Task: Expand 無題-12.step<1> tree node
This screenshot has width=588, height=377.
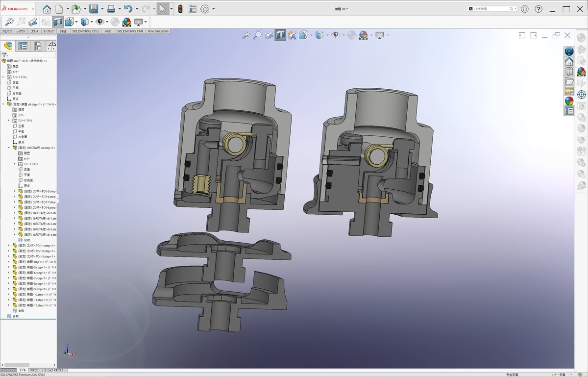Action: 9,305
